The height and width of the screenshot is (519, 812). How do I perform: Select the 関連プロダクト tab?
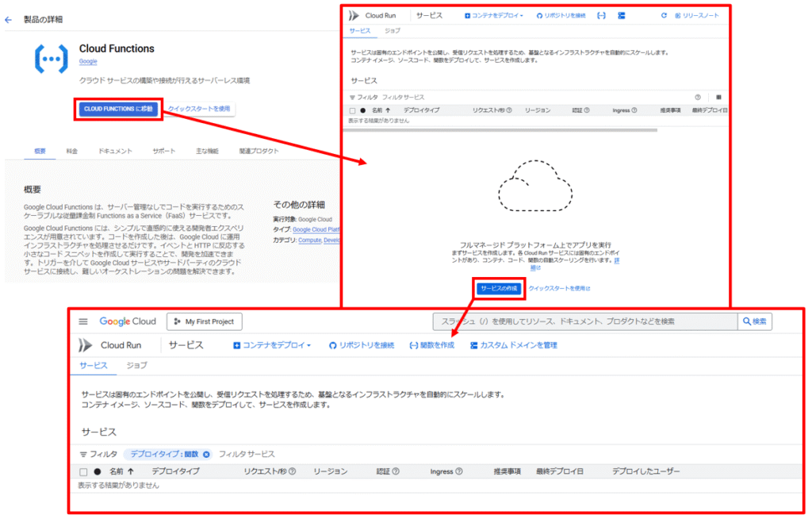(259, 151)
